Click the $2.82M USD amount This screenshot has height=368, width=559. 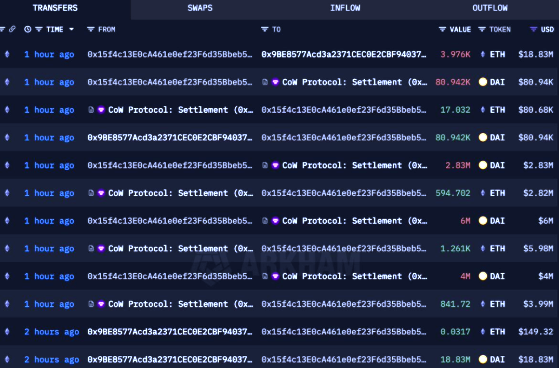538,193
